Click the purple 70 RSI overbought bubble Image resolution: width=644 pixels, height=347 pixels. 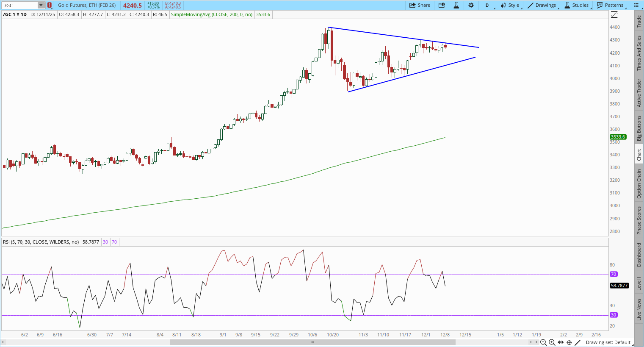[x=614, y=274]
